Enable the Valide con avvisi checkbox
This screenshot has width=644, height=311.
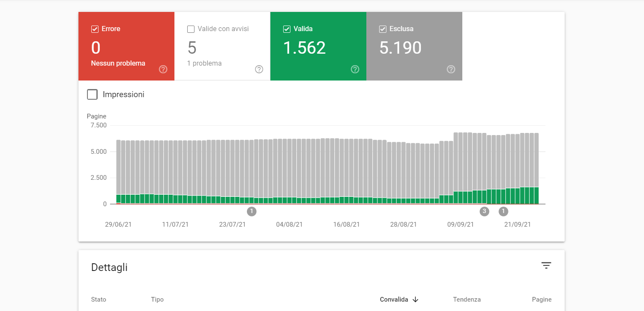tap(191, 29)
